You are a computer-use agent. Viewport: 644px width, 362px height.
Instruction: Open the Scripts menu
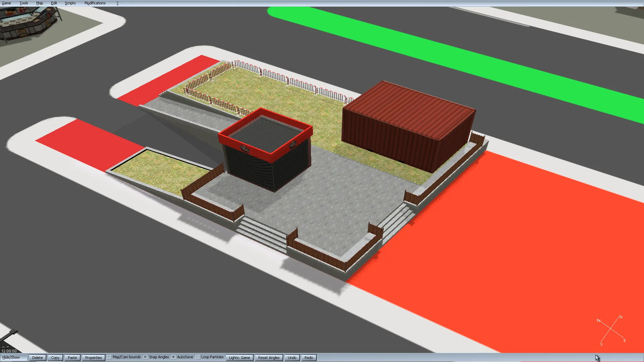tap(70, 3)
